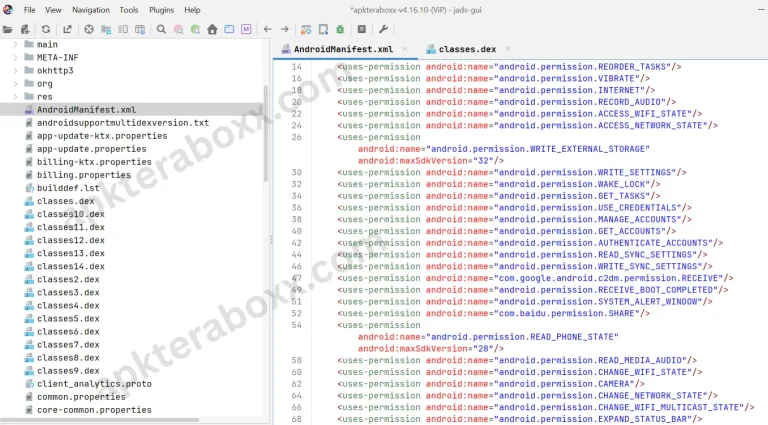The image size is (768, 425).
Task: Navigate forward with the right arrow
Action: (285, 29)
